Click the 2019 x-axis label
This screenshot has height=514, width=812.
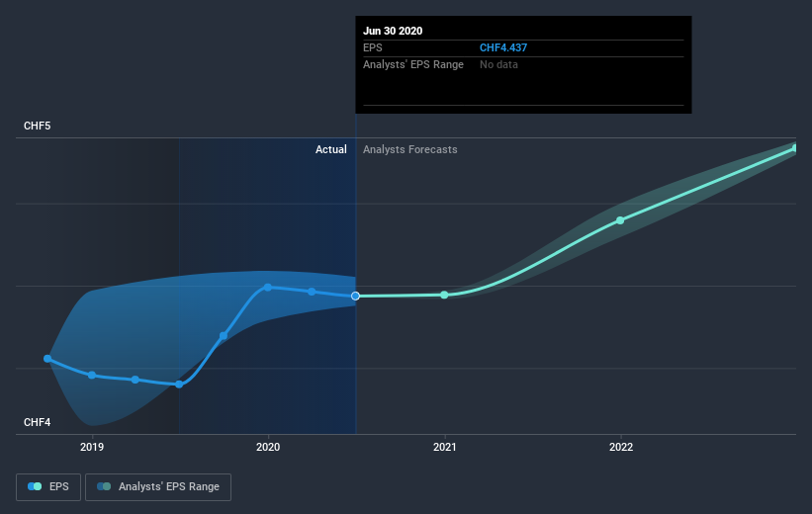(x=92, y=447)
